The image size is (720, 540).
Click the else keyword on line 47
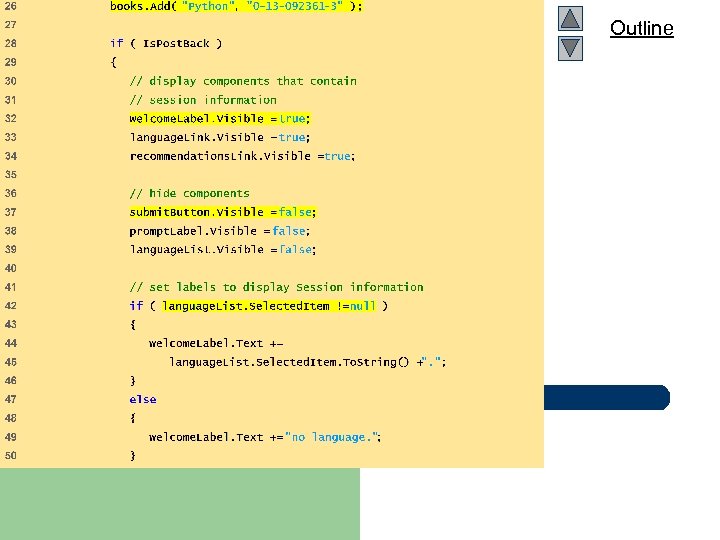point(143,399)
